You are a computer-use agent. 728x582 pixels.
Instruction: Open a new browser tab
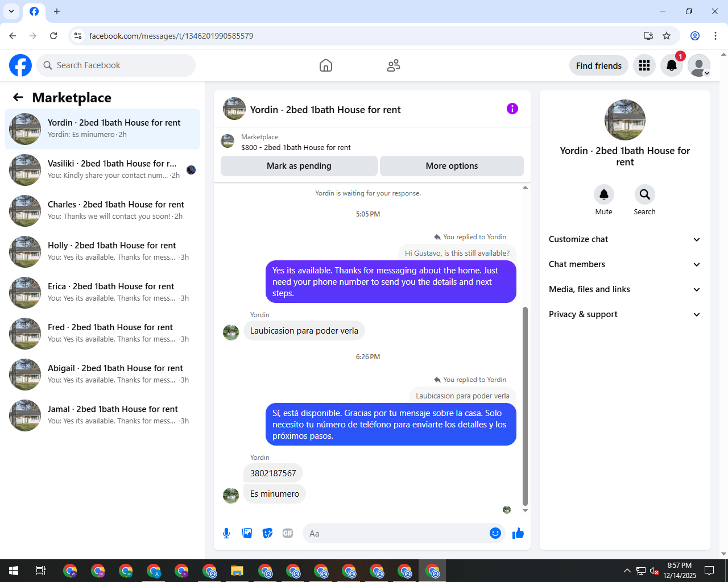point(57,11)
